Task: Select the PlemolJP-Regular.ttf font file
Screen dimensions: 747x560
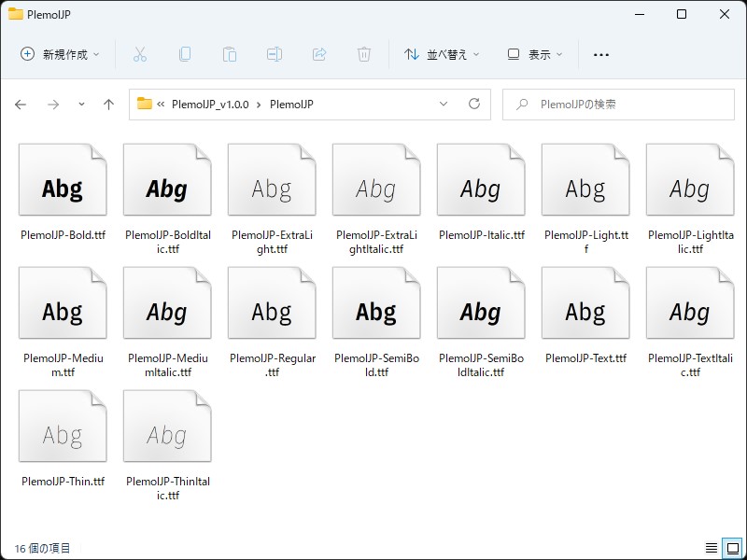Action: point(272,302)
